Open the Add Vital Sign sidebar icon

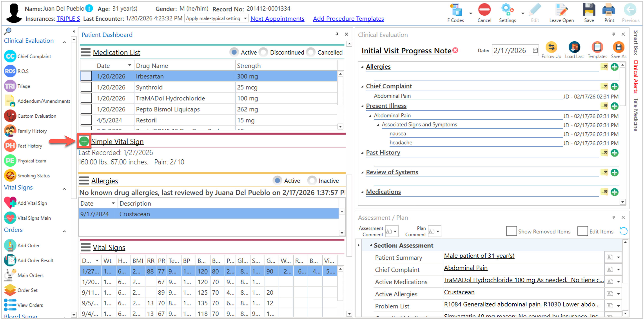(x=10, y=203)
